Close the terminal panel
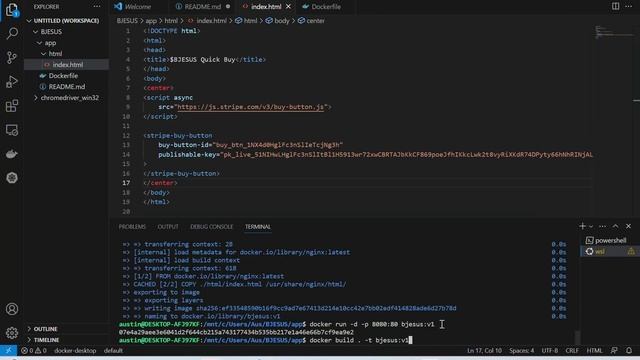Screen dimensions: 640x360 (628, 226)
